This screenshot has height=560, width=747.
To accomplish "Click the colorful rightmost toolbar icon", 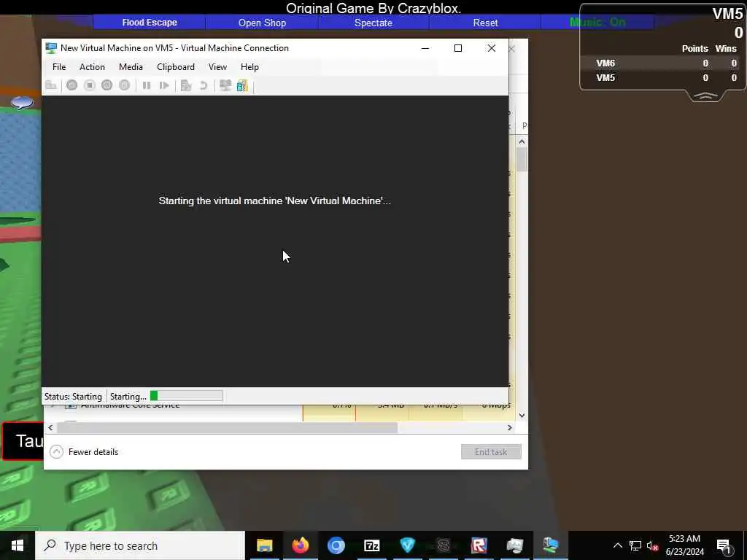I will point(242,86).
